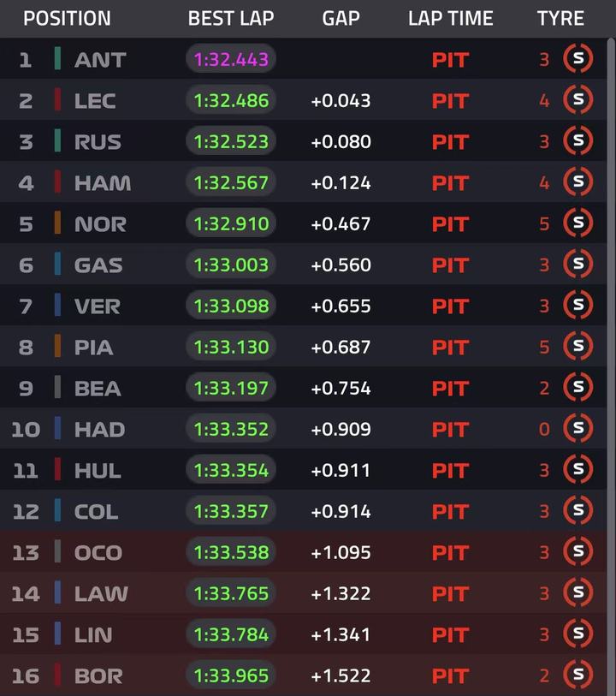The height and width of the screenshot is (696, 616).
Task: Click the GAP column header
Action: [341, 18]
